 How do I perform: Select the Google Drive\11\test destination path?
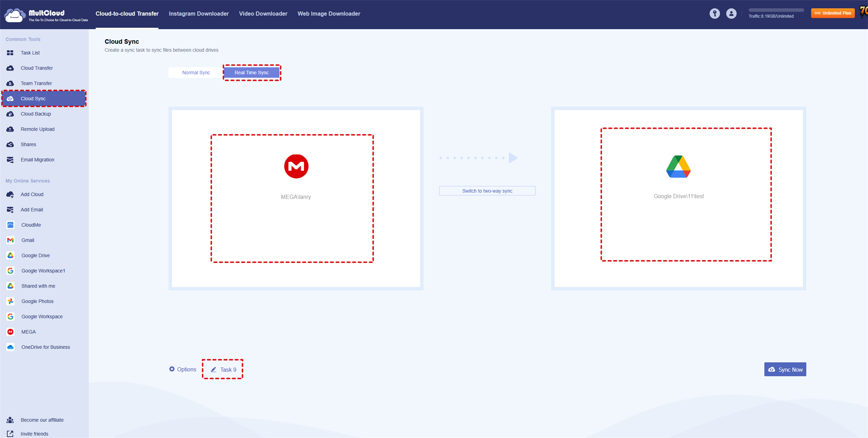click(x=679, y=196)
